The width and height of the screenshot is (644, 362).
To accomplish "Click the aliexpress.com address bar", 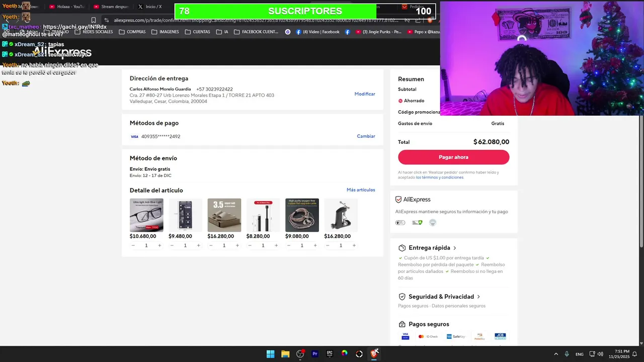I will point(256,20).
